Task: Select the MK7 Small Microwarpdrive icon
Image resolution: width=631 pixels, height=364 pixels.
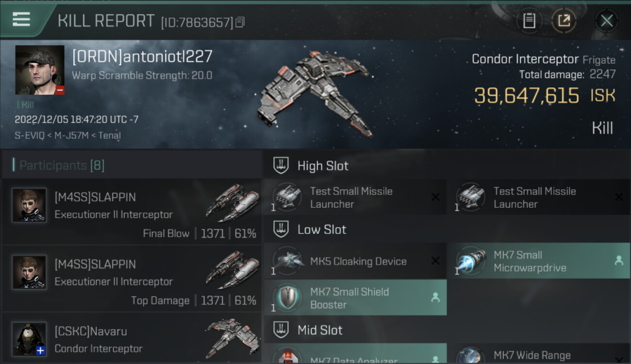Action: pyautogui.click(x=471, y=261)
